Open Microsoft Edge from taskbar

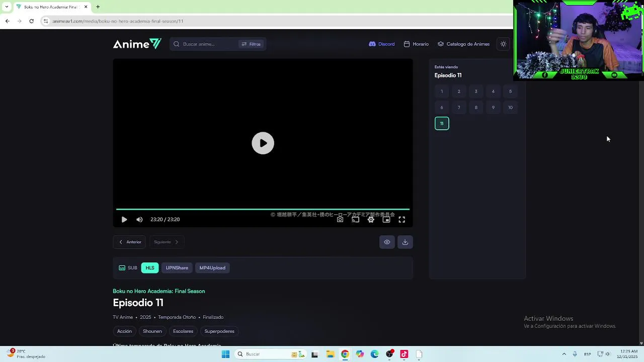point(374,354)
